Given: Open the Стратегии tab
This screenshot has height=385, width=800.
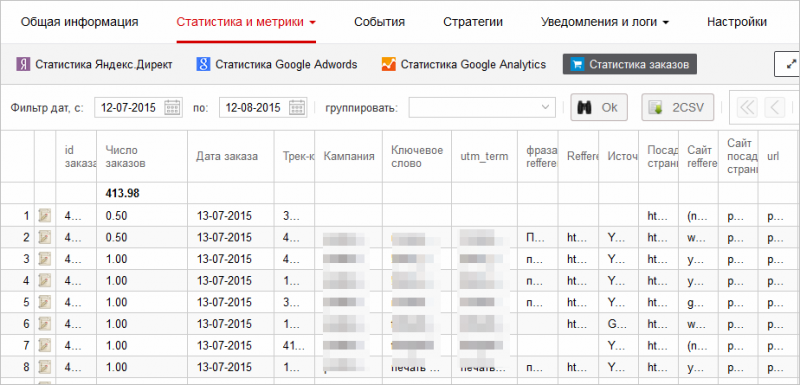Looking at the screenshot, I should (473, 22).
